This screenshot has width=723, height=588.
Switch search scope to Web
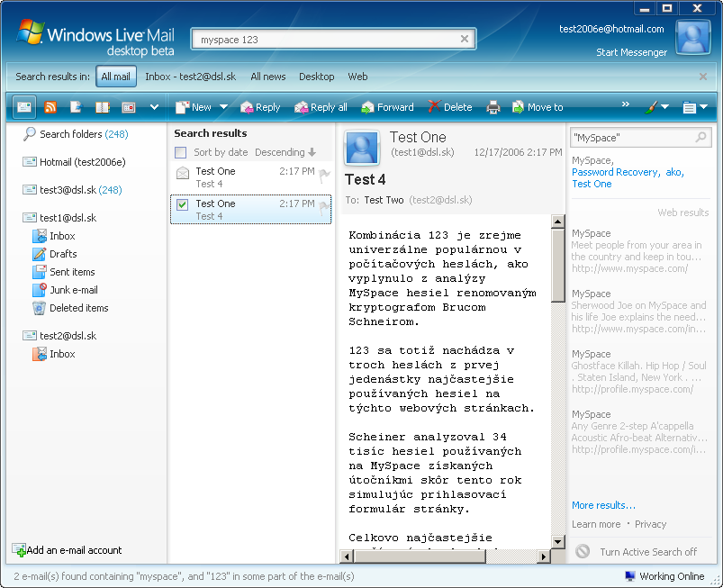coord(357,77)
